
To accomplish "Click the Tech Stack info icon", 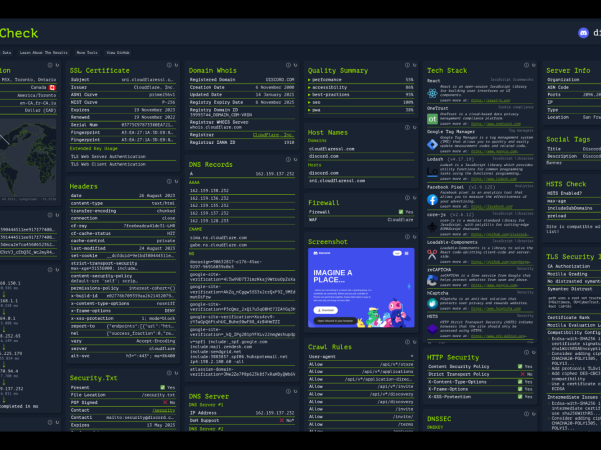I will click(527, 65).
